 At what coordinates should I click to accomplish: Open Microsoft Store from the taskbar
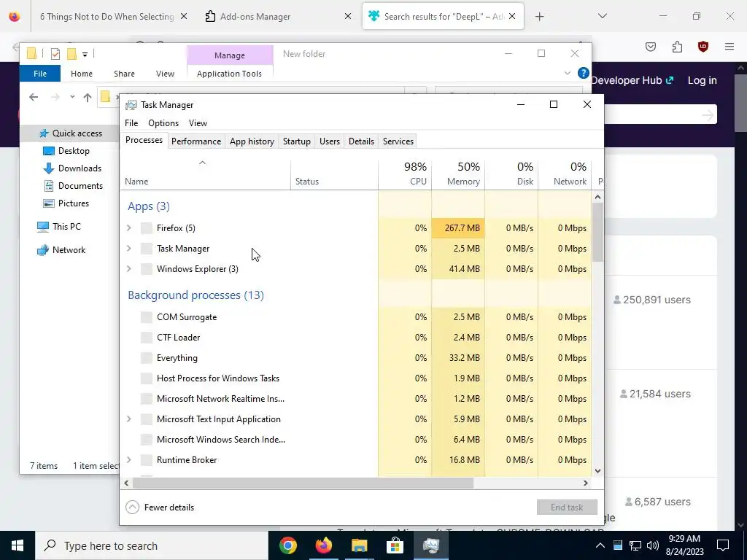click(395, 545)
